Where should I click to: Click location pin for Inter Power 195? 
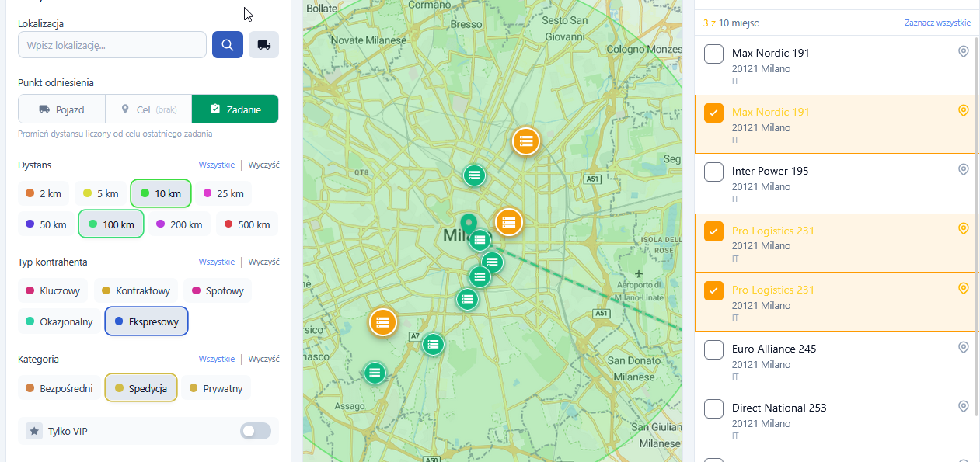(x=963, y=170)
